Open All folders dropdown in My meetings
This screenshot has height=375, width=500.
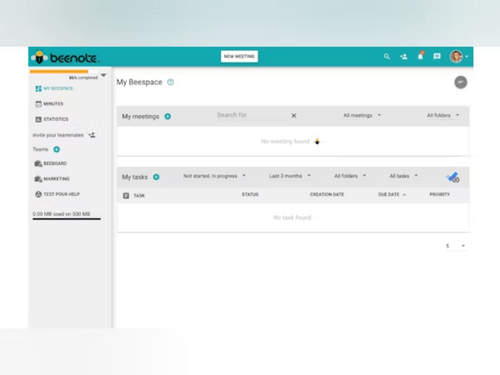coord(443,115)
